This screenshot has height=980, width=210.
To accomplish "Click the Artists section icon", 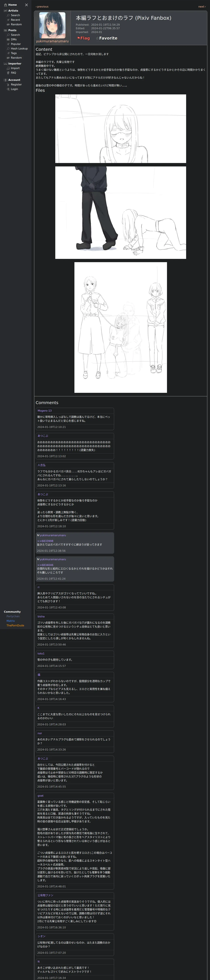I will (5, 11).
